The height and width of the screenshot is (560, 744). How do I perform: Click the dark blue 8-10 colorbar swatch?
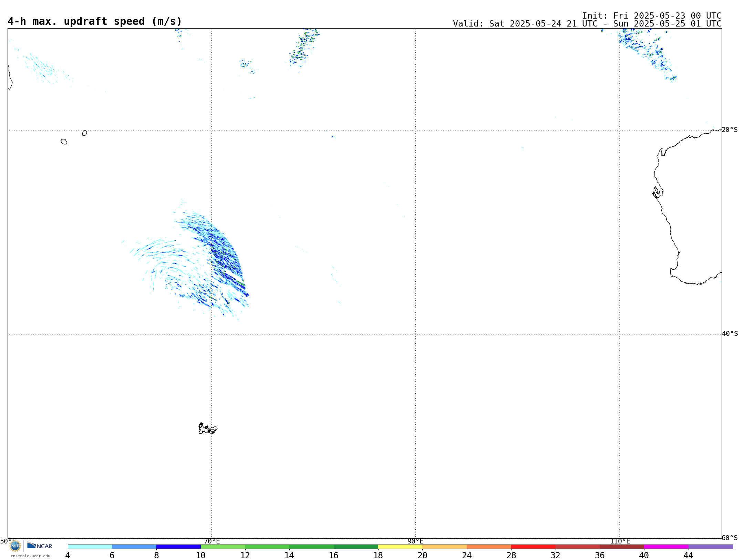click(x=179, y=547)
